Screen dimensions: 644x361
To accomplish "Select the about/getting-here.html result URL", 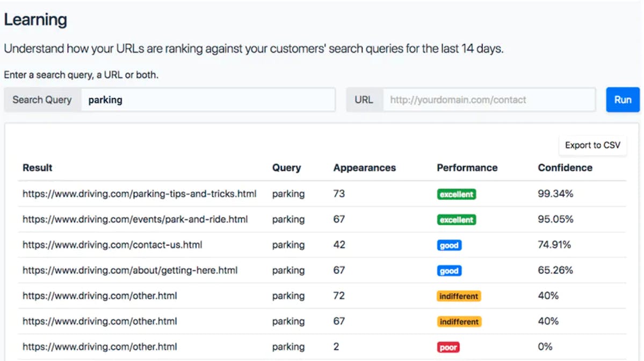I will [130, 270].
